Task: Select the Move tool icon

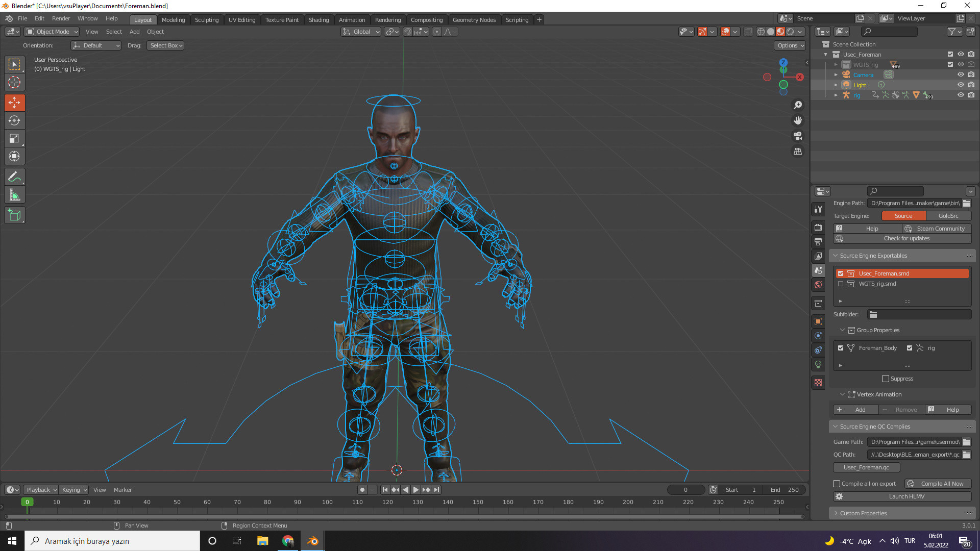Action: 15,102
